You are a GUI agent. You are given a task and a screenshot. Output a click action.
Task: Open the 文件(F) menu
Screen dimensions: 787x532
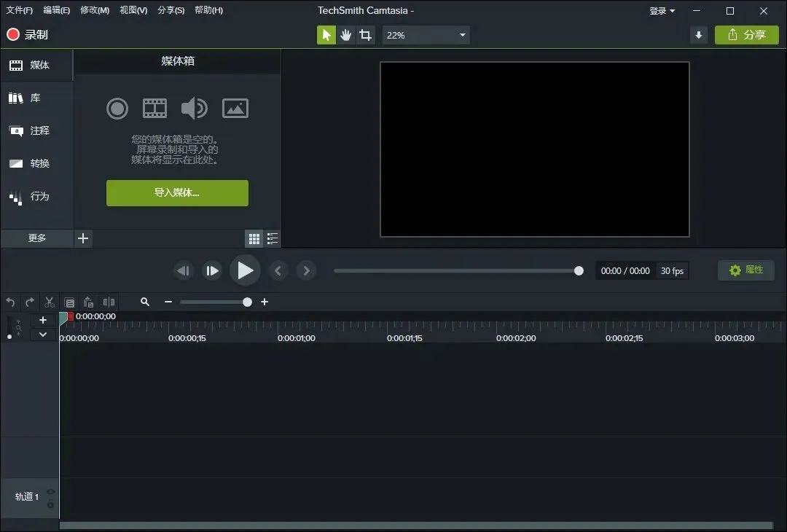tap(19, 10)
